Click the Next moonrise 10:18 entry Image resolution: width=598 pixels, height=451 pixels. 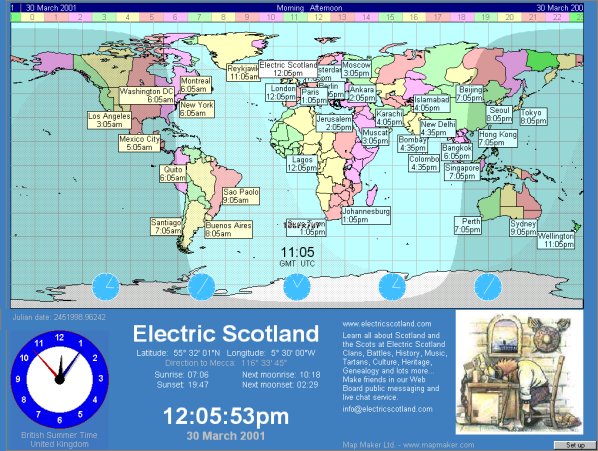[281, 375]
